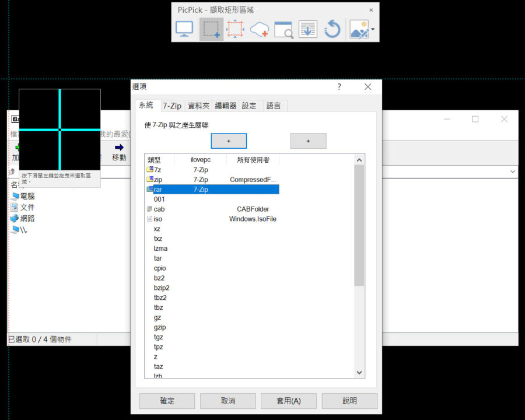525x420 pixels.
Task: Click the plus button above 所有使用者 column
Action: [x=308, y=141]
